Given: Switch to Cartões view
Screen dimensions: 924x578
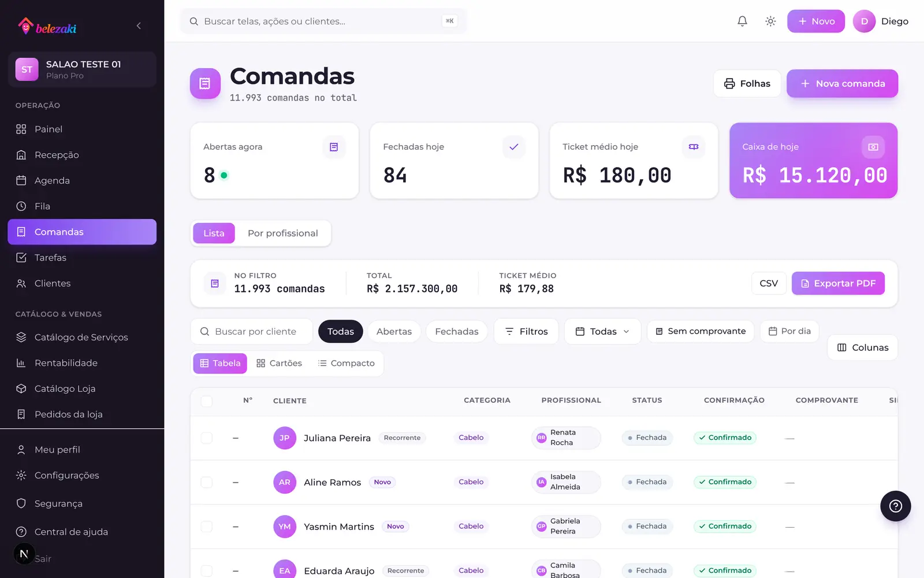Looking at the screenshot, I should pyautogui.click(x=279, y=363).
